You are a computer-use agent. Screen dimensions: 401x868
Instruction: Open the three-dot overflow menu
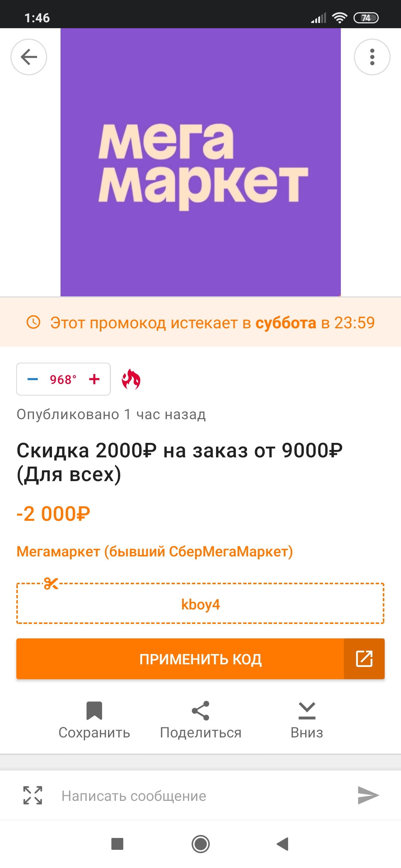[372, 57]
